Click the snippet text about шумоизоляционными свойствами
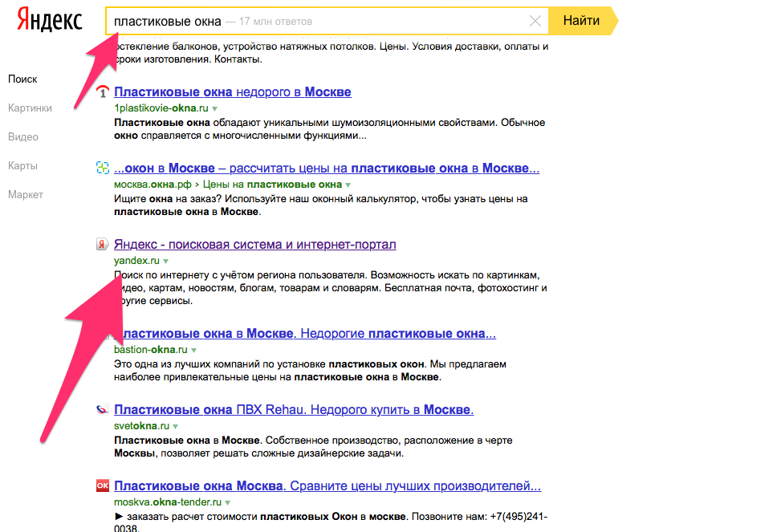Screen dimensions: 777x532 click(330, 129)
